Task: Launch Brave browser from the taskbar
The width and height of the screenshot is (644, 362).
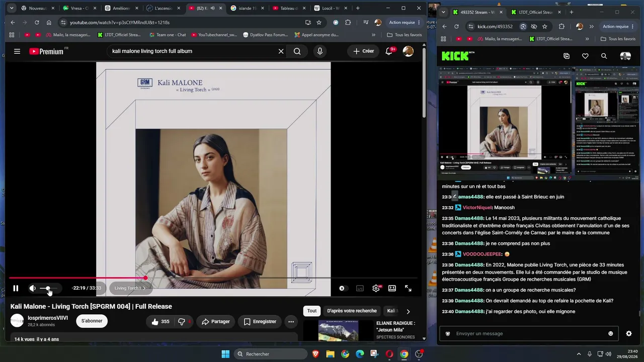Action: [315, 354]
